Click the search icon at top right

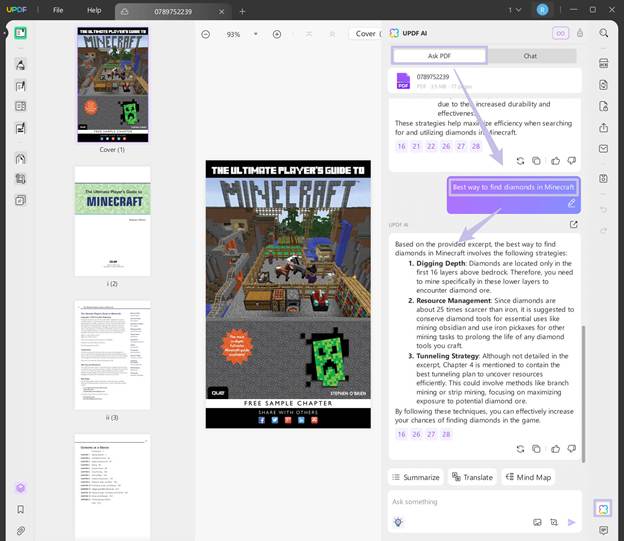pos(604,33)
